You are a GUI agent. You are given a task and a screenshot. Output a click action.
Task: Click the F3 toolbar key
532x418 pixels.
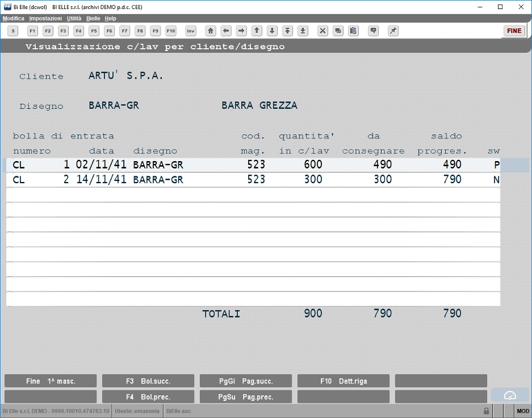coord(63,31)
